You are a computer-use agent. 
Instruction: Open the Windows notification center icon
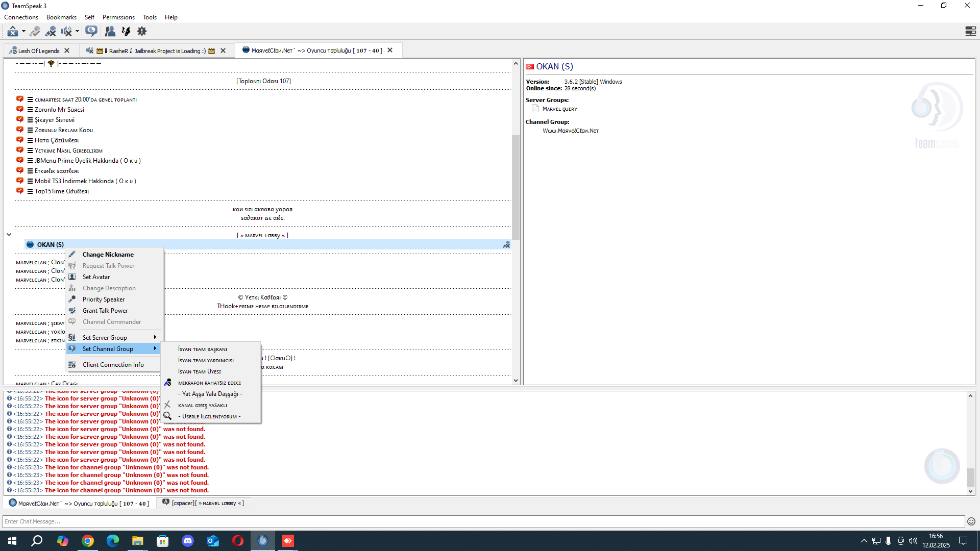(x=963, y=541)
